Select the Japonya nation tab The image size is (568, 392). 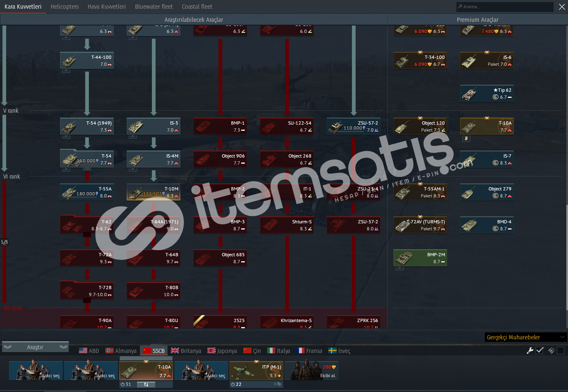pyautogui.click(x=222, y=351)
